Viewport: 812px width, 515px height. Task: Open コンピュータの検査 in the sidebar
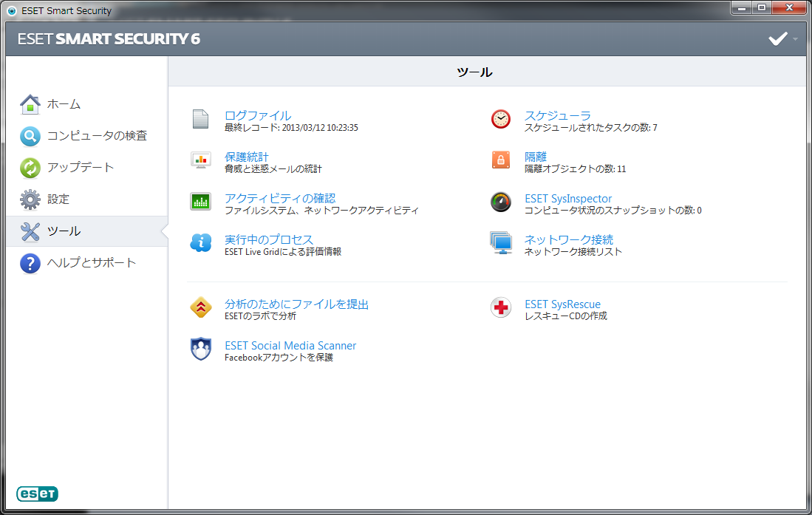98,136
